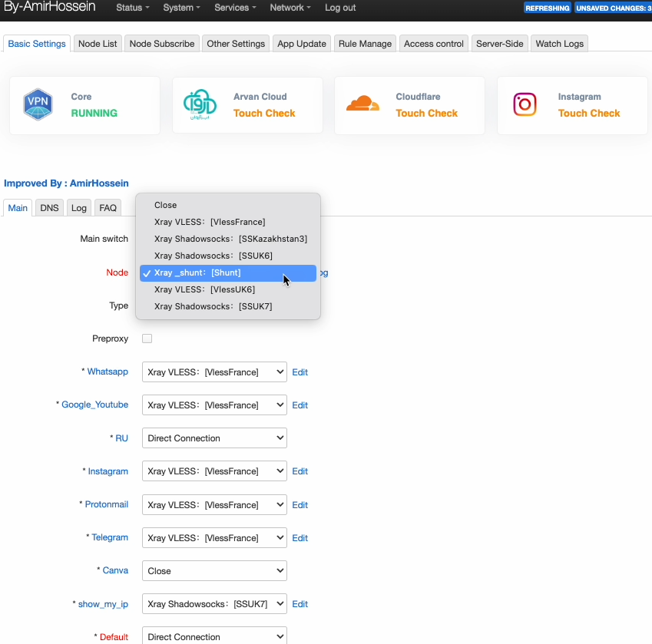Screen dimensions: 652x644
Task: Click the Instagram logo icon
Action: [525, 104]
